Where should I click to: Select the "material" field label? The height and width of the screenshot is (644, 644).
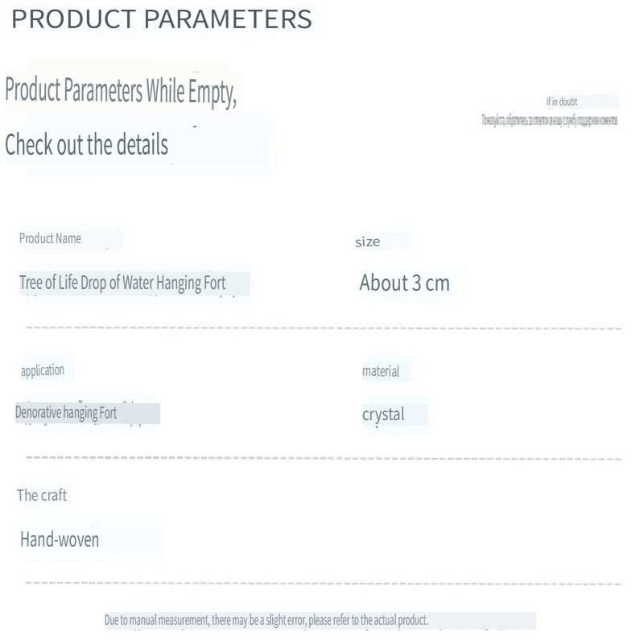(381, 372)
